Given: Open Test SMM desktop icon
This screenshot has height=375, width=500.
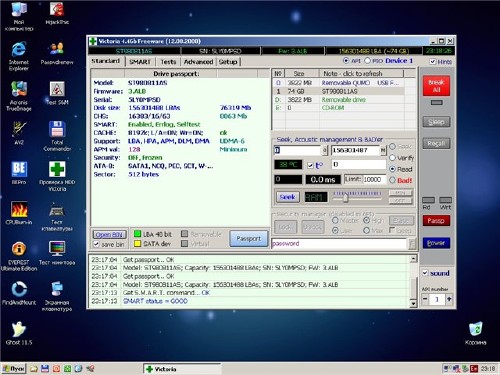Looking at the screenshot, I should pyautogui.click(x=57, y=93).
